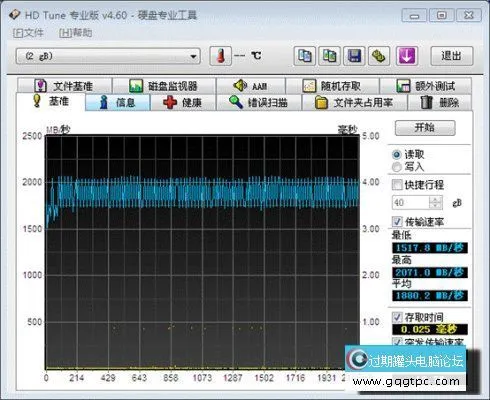490x400 pixels.
Task: Open the 帮助 menu
Action: [76, 33]
